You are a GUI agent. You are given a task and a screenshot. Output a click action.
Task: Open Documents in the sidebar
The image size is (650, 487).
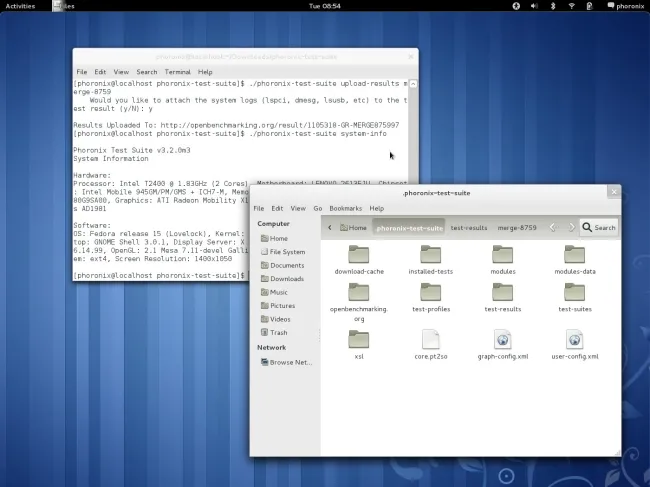(x=282, y=265)
